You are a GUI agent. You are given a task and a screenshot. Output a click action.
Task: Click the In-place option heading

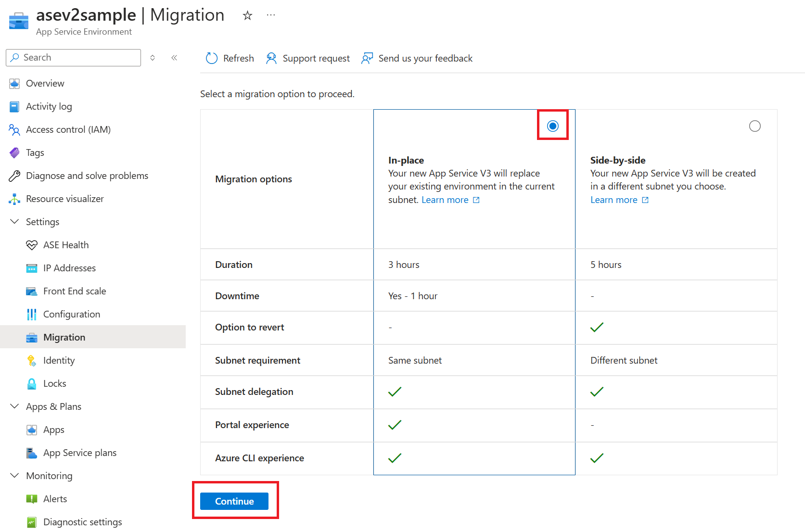point(406,160)
